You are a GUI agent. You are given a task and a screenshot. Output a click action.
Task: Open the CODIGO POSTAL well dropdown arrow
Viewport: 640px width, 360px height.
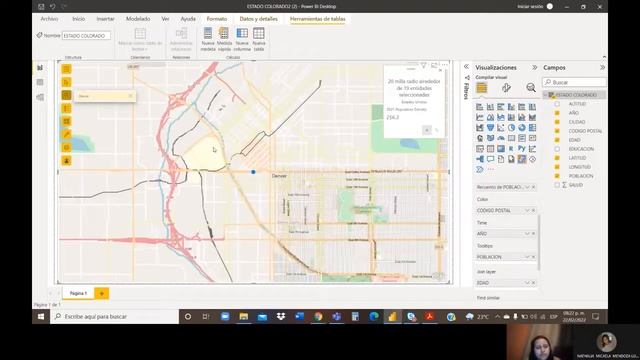pos(527,210)
